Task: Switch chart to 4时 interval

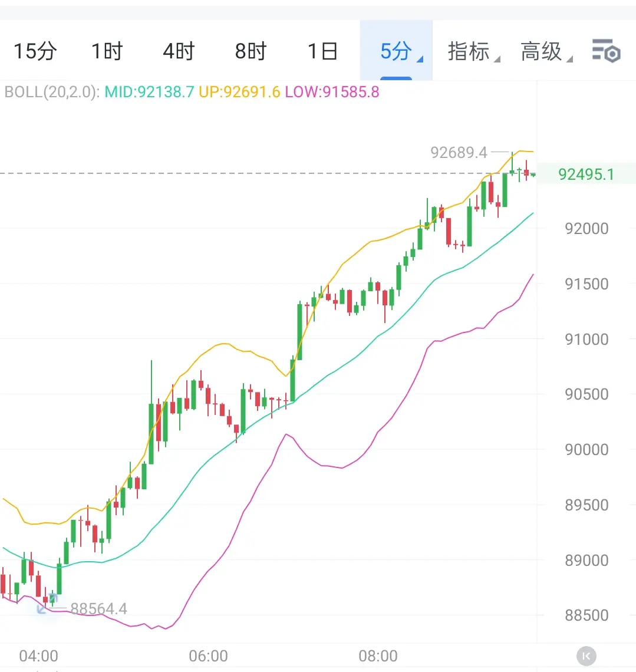Action: coord(179,51)
